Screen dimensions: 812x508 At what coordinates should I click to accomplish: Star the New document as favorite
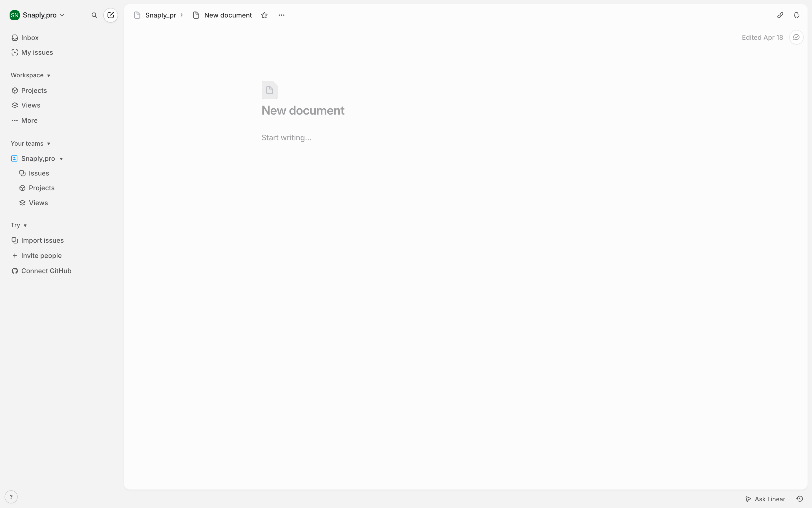point(264,15)
